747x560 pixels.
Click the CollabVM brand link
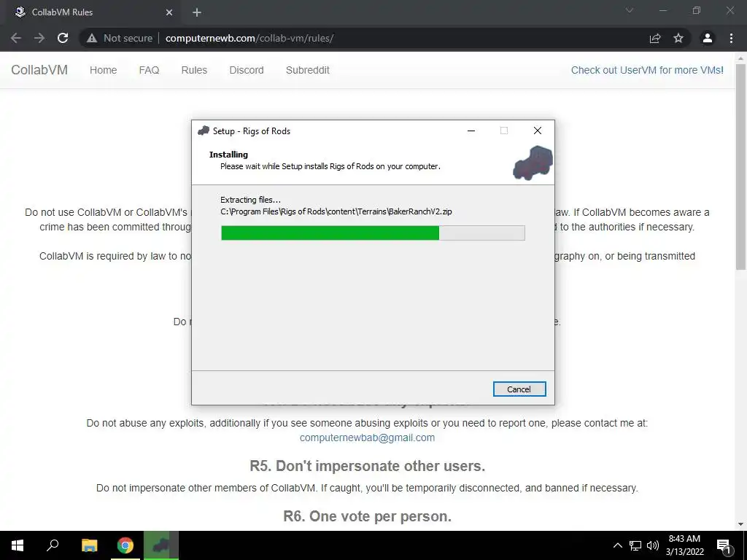(x=39, y=70)
